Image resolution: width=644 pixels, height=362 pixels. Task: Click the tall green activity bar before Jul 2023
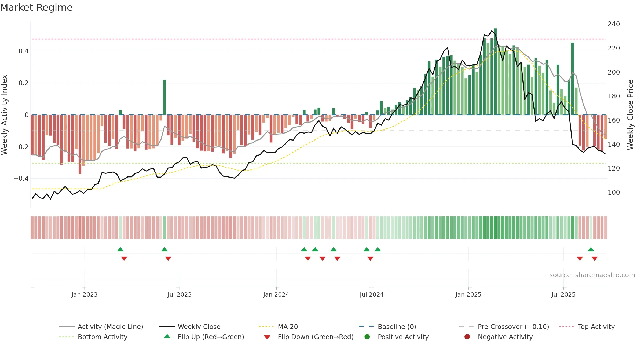[164, 97]
